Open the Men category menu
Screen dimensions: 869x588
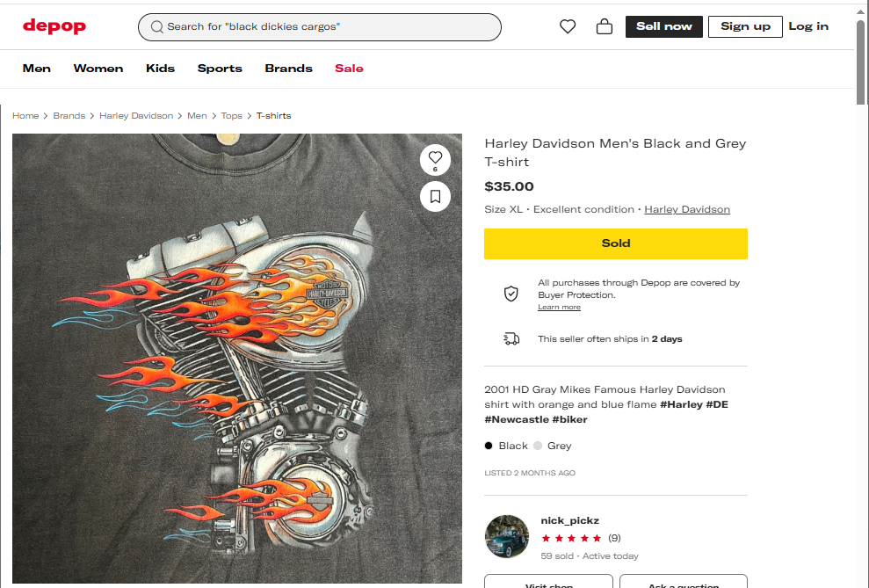(x=37, y=69)
